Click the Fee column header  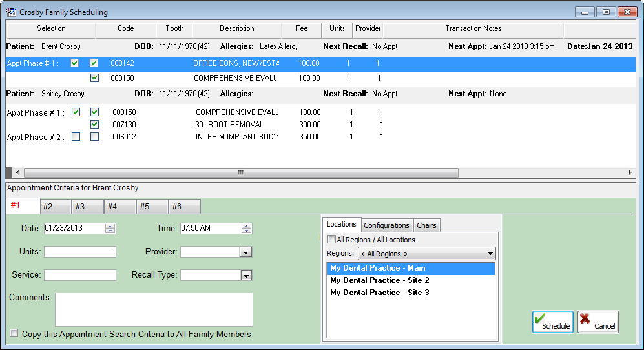tap(302, 29)
